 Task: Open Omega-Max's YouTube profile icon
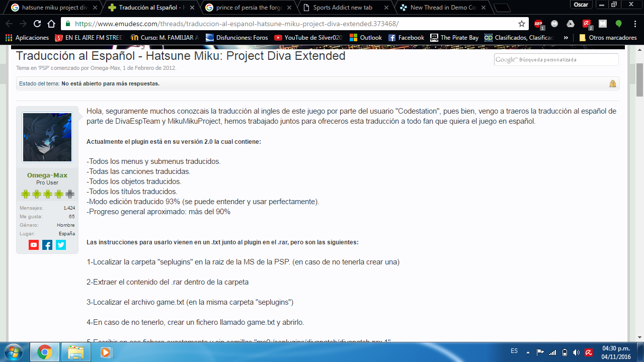(x=34, y=245)
